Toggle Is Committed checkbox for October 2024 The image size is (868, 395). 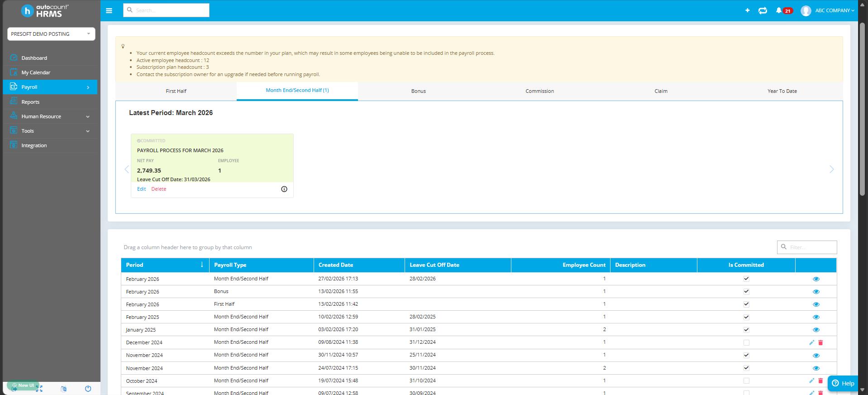pyautogui.click(x=746, y=381)
